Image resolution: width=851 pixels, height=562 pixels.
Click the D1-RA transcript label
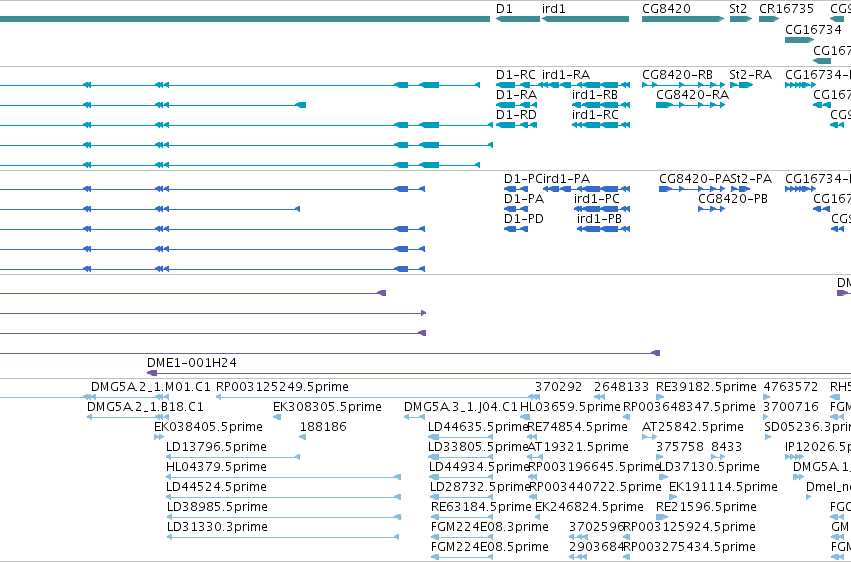tap(516, 94)
